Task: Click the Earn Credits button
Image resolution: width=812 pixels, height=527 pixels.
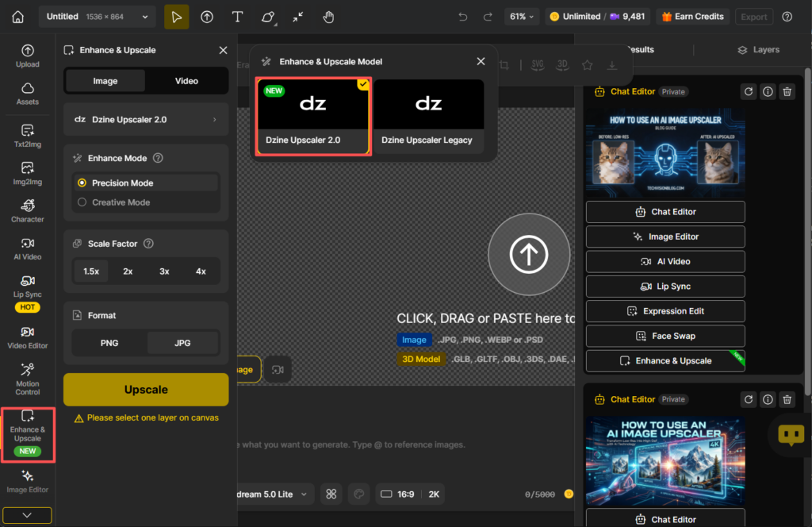Action: [691, 17]
